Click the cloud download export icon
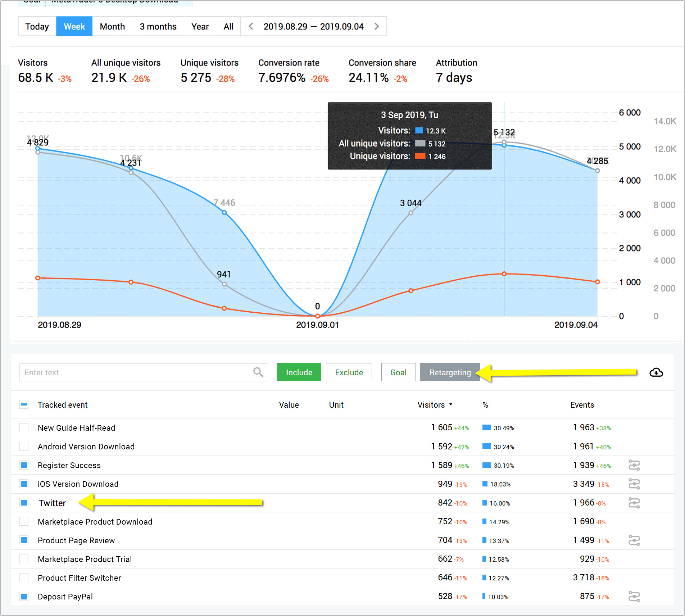This screenshot has height=616, width=685. pyautogui.click(x=656, y=372)
